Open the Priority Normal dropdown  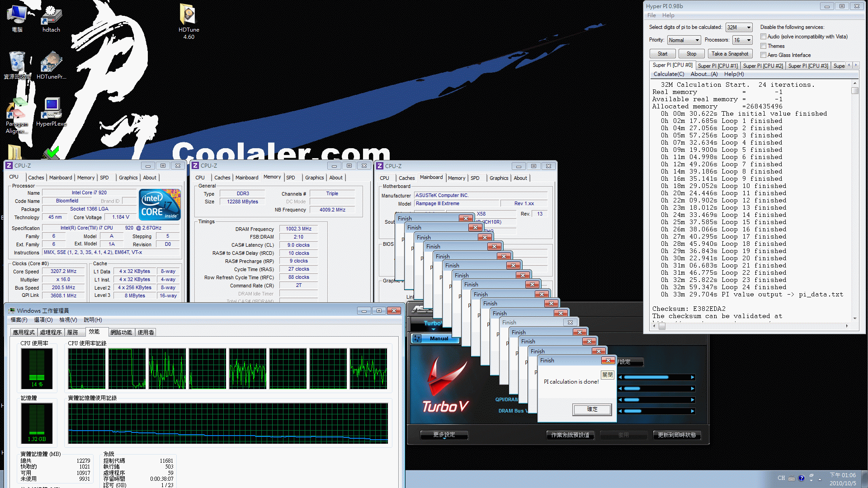684,40
